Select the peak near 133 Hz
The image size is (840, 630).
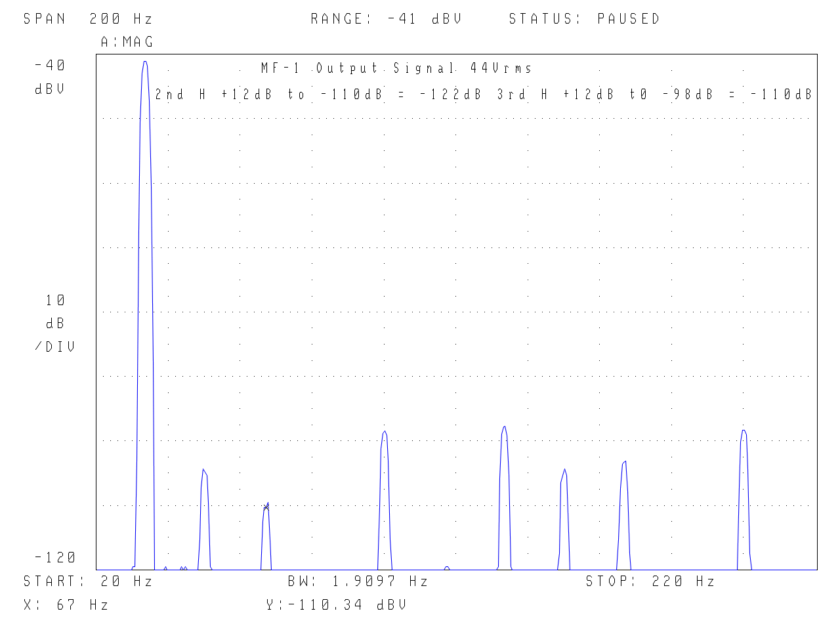pos(504,429)
